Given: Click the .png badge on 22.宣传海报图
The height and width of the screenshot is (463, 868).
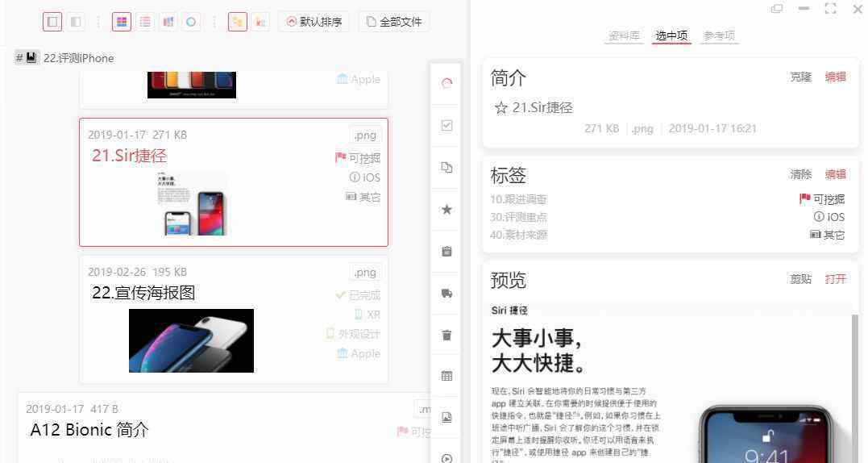Looking at the screenshot, I should coord(365,273).
